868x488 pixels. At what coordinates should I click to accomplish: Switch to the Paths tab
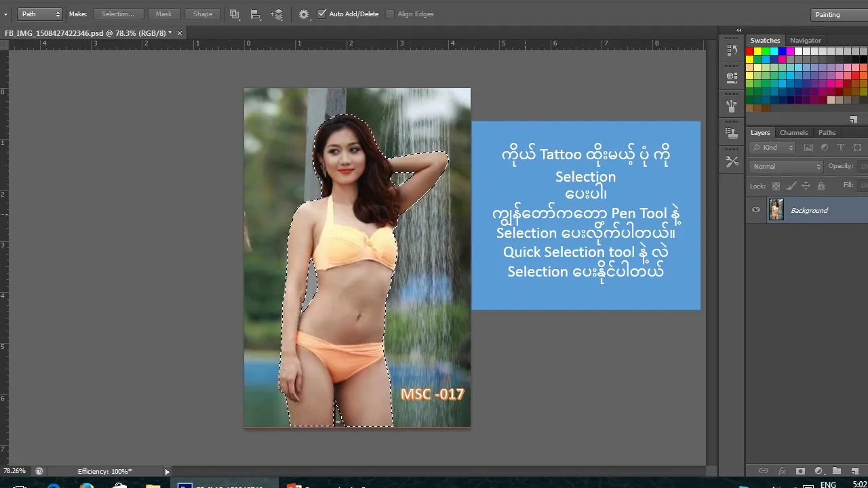click(x=827, y=133)
